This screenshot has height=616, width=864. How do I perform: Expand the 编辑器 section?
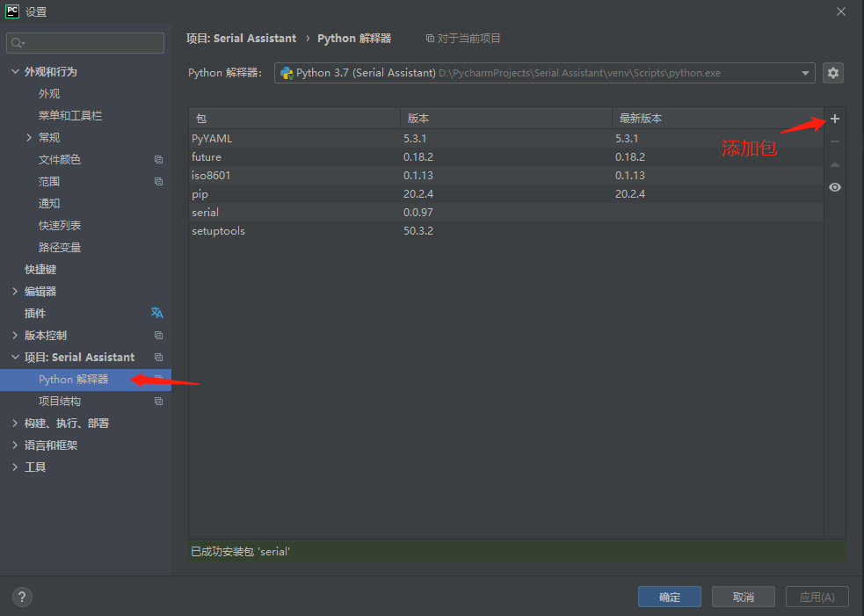[15, 291]
